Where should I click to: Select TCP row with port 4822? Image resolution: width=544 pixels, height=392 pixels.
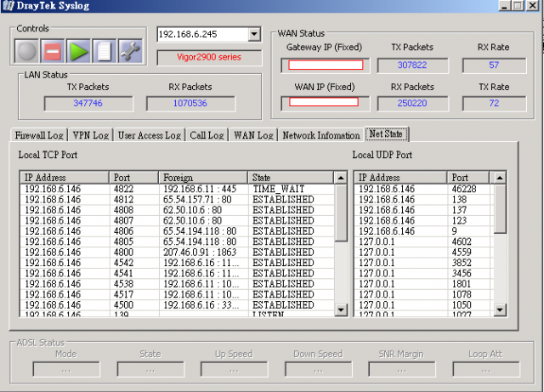pos(178,189)
